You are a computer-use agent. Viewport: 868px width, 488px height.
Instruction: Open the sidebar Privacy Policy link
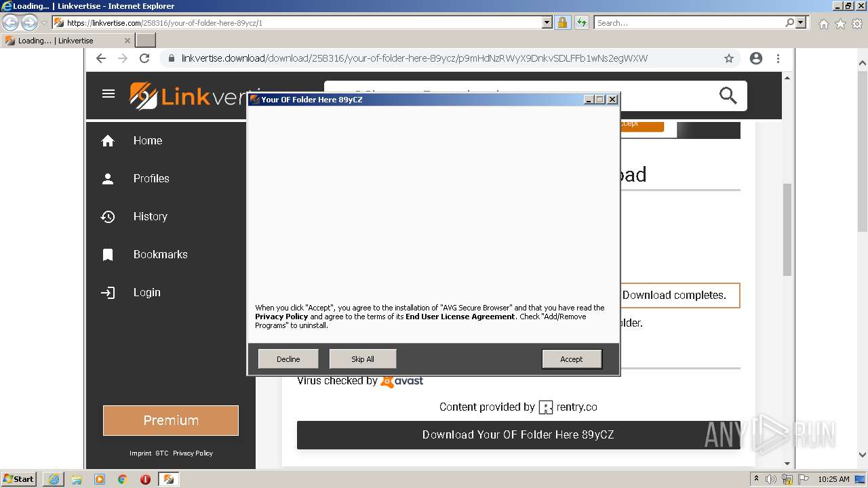pyautogui.click(x=193, y=453)
